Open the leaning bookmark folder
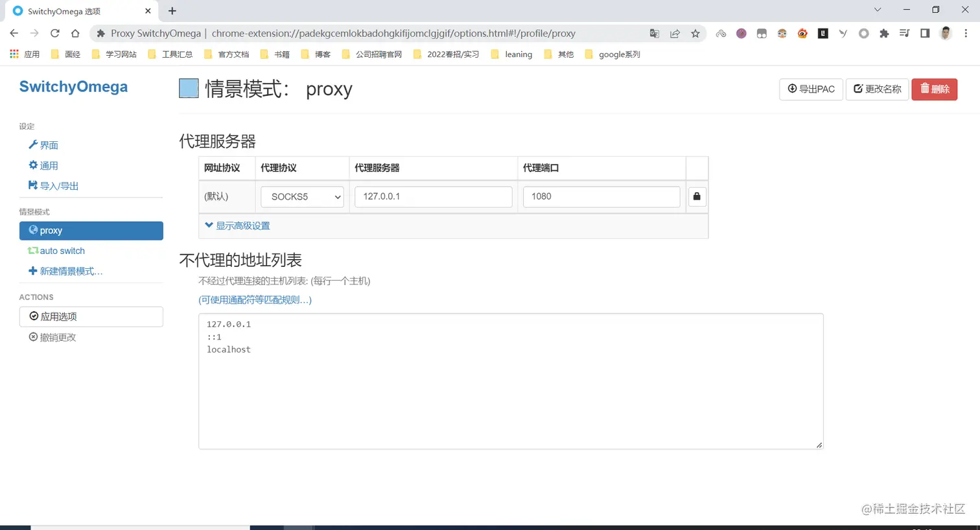980x530 pixels. click(511, 54)
